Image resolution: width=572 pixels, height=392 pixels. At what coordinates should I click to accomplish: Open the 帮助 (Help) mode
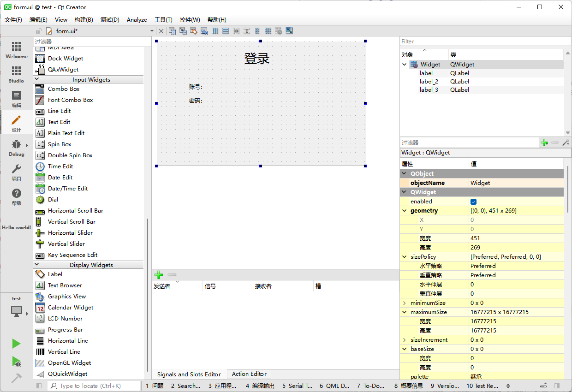click(17, 196)
